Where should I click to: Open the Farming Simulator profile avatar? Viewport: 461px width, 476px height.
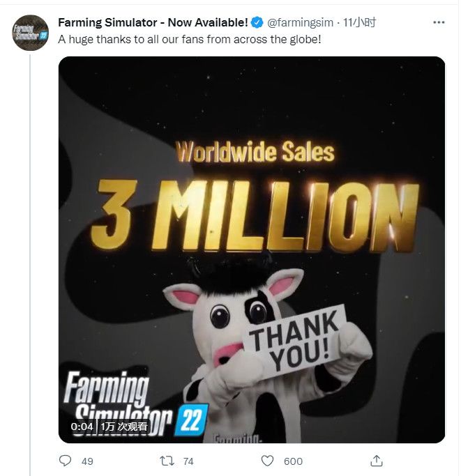tap(30, 31)
